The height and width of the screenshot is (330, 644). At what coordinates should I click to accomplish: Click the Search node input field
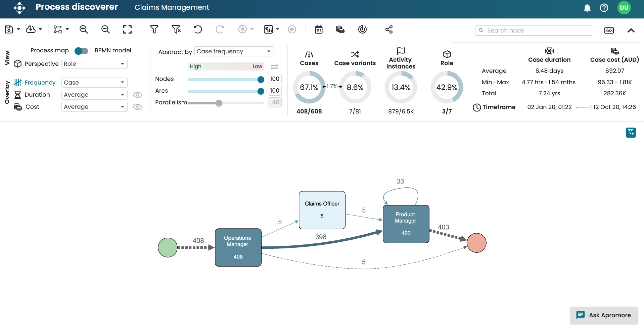[x=537, y=31]
